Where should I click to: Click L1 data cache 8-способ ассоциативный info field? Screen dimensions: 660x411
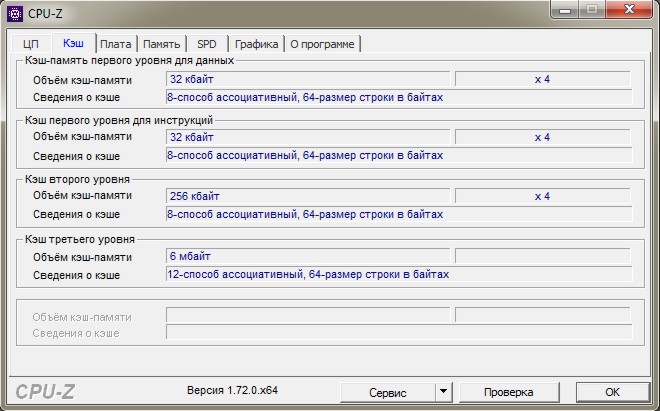399,97
